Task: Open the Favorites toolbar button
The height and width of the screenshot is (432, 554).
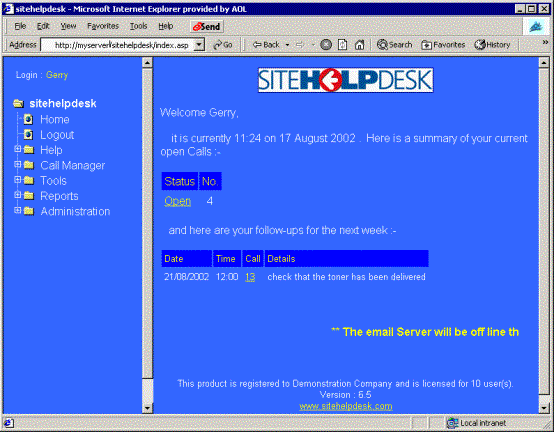Action: [x=443, y=45]
